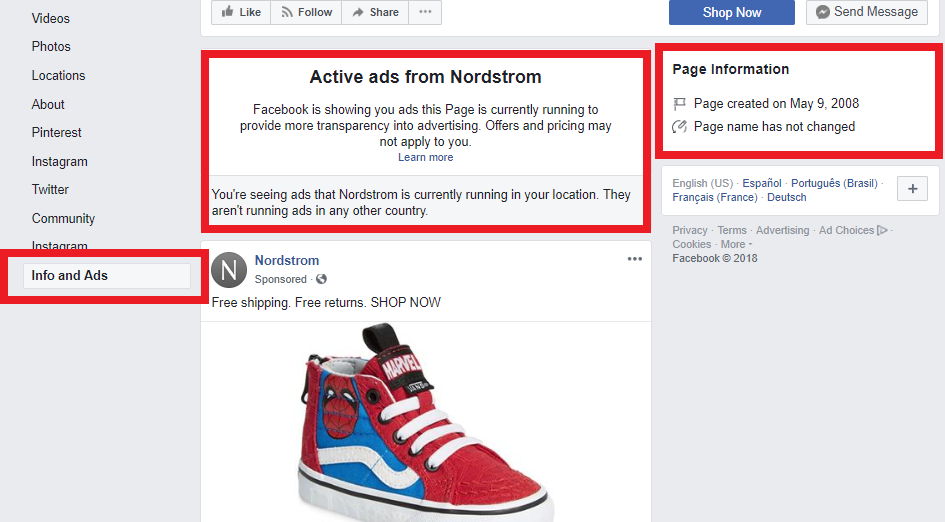
Task: Open the Cookies footer link
Action: pyautogui.click(x=692, y=244)
